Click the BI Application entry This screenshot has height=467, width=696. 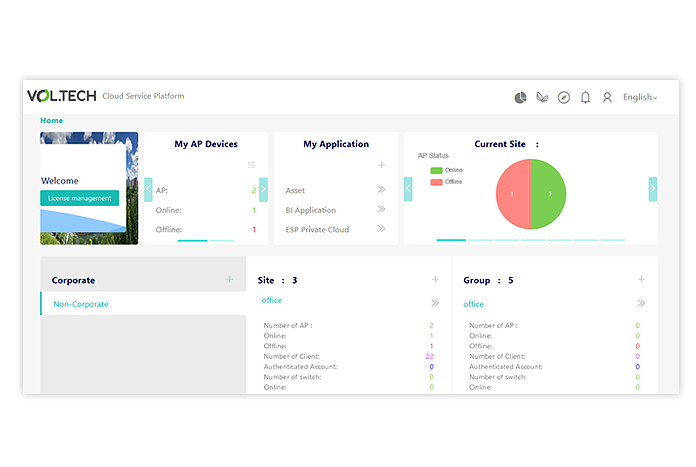click(x=311, y=210)
